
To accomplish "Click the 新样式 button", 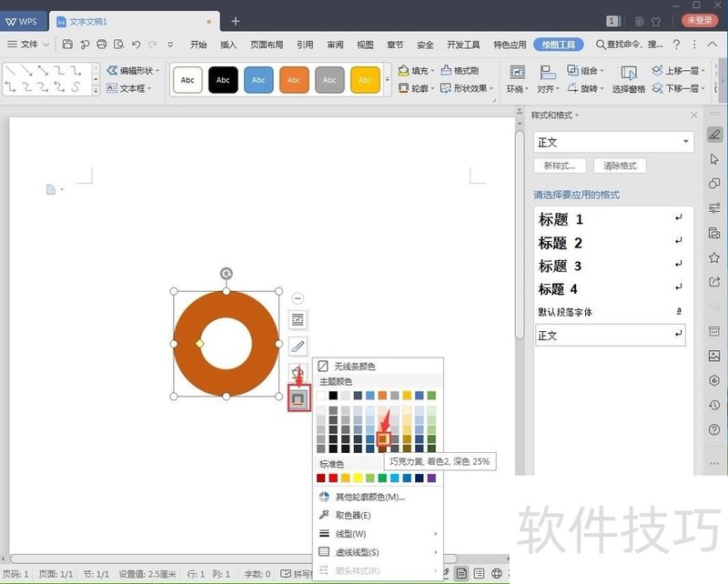I will click(560, 166).
